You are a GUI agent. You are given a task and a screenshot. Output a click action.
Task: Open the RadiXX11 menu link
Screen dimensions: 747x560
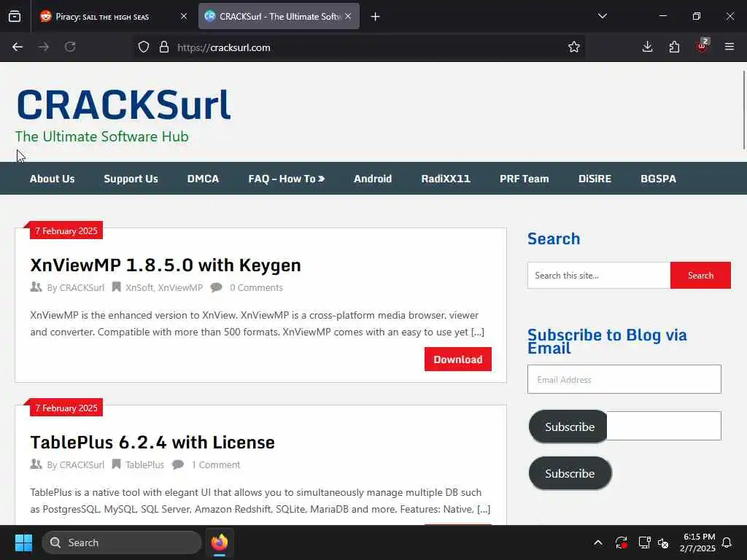click(446, 179)
